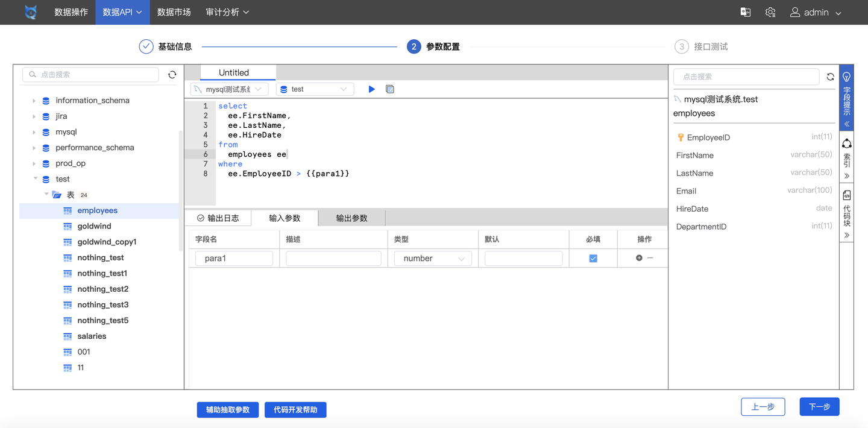Switch language using the translate icon
This screenshot has width=868, height=428.
pyautogui.click(x=745, y=12)
